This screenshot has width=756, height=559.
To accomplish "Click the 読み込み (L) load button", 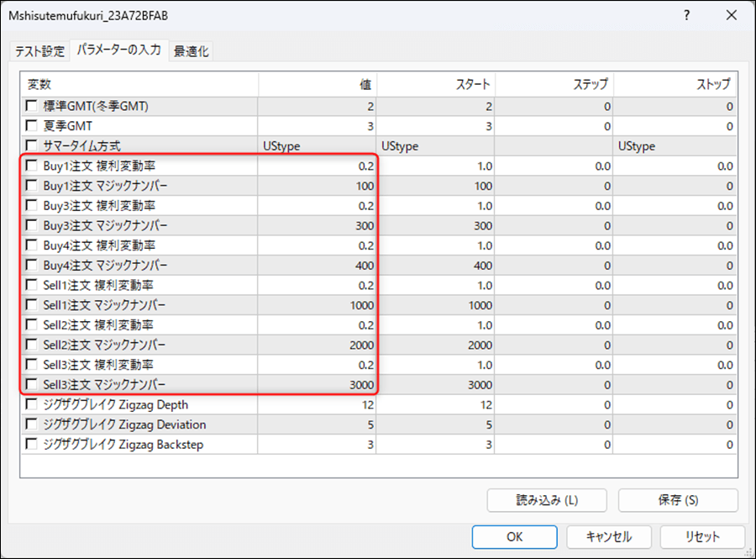I will tap(546, 500).
